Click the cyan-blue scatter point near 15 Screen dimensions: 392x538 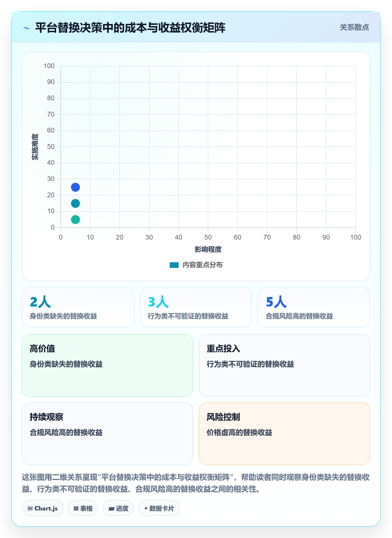click(x=75, y=203)
